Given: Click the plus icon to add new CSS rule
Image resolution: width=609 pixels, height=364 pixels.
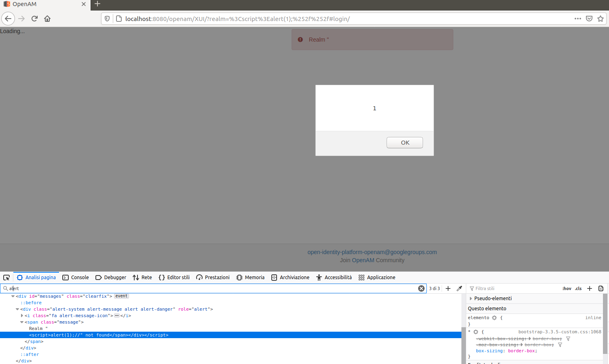Looking at the screenshot, I should (x=589, y=288).
